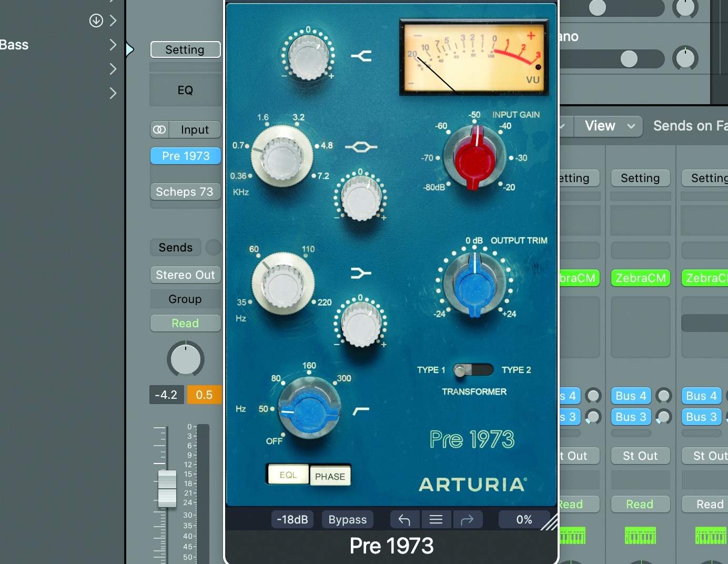This screenshot has width=728, height=564.
Task: Expand the chevron beside Bass
Action: 113,45
